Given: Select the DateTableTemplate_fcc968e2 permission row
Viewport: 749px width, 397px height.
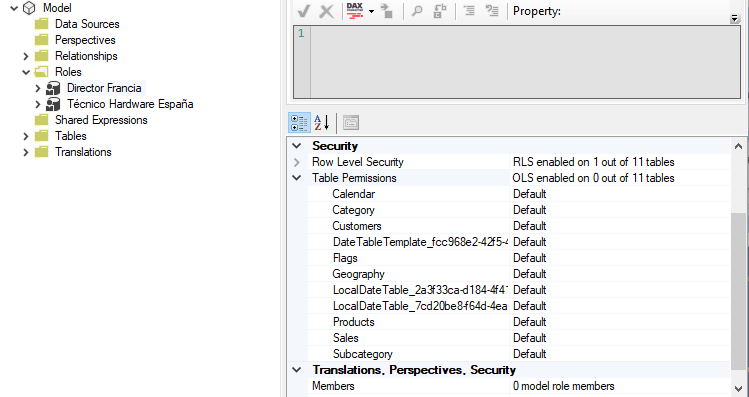Looking at the screenshot, I should pyautogui.click(x=519, y=242).
